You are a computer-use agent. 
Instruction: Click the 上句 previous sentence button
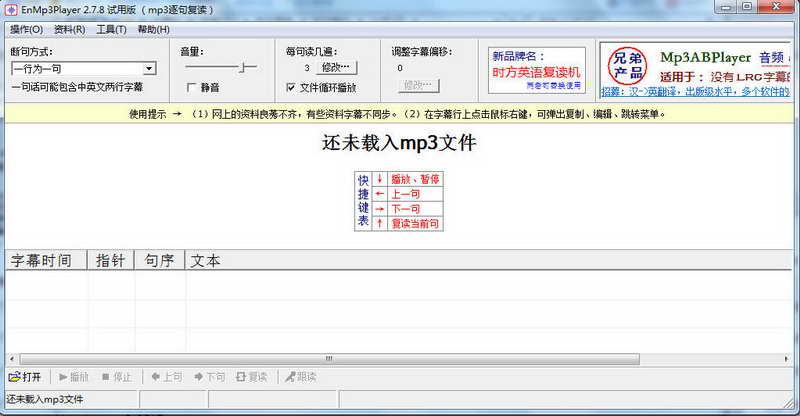point(166,377)
